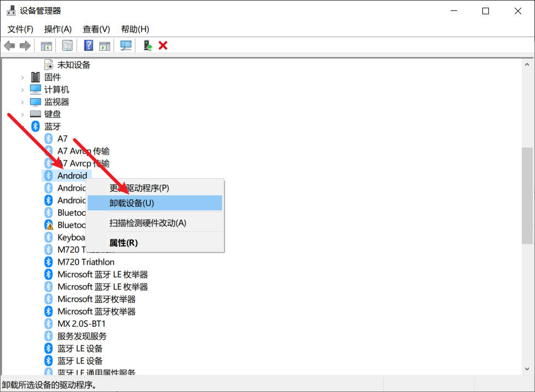535x392 pixels.
Task: Click the blue Help question-mark icon
Action: point(88,46)
